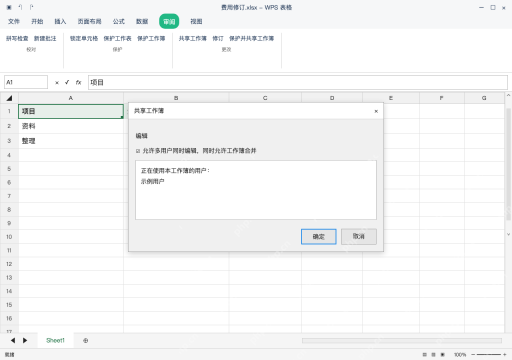Screen dimensions: 512x360
Task: Select column C header
Action: point(265,98)
